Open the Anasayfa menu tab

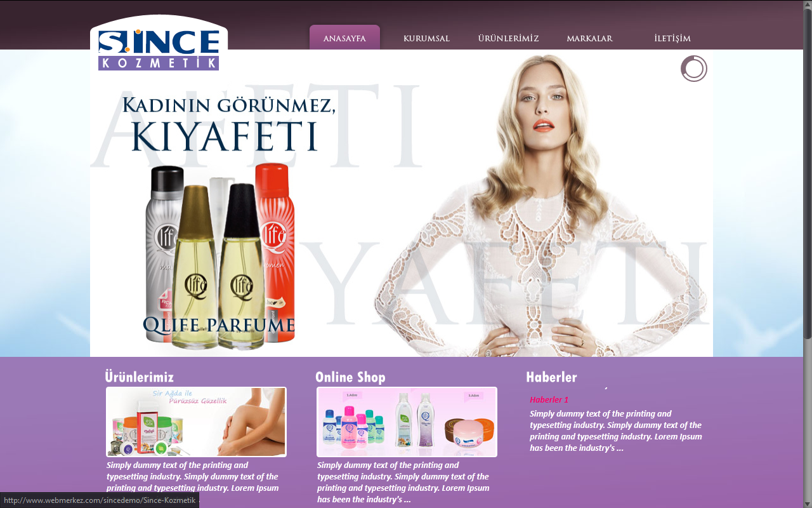[x=344, y=38]
